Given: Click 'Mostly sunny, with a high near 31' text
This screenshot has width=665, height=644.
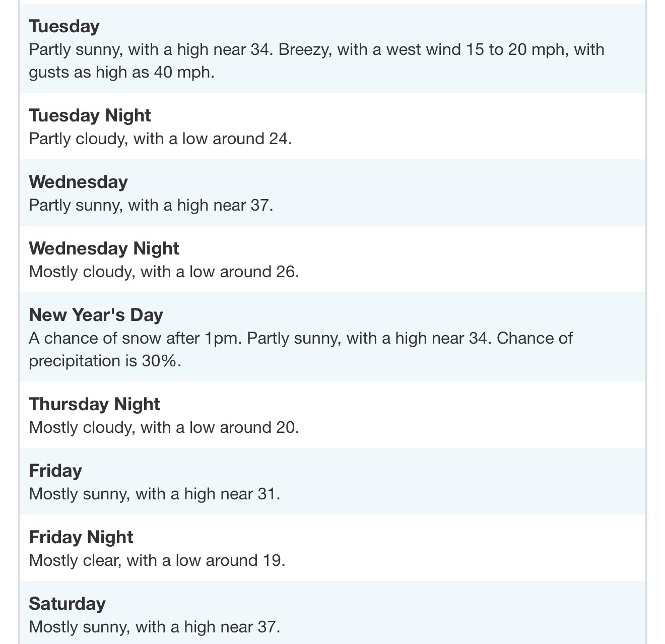Looking at the screenshot, I should 154,494.
